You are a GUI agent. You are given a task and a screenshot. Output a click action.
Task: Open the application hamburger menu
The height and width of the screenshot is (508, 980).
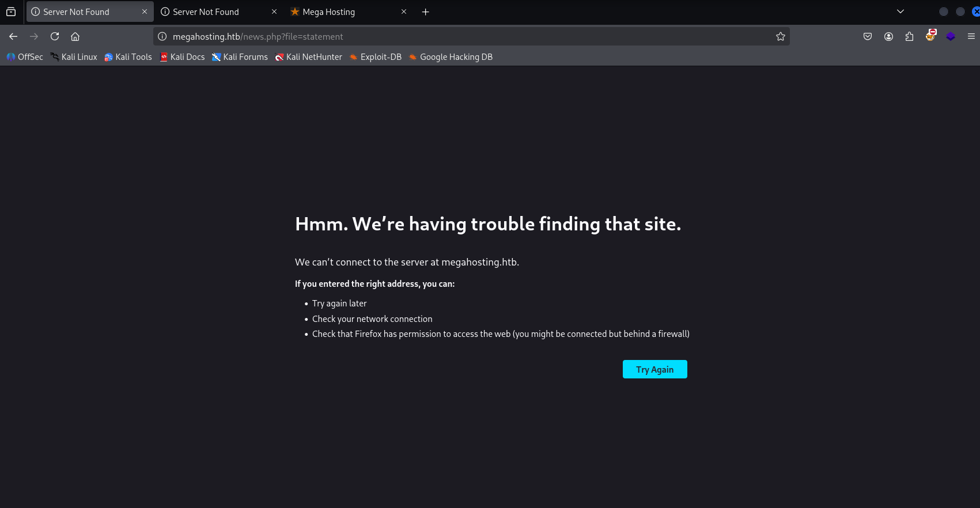click(x=971, y=36)
